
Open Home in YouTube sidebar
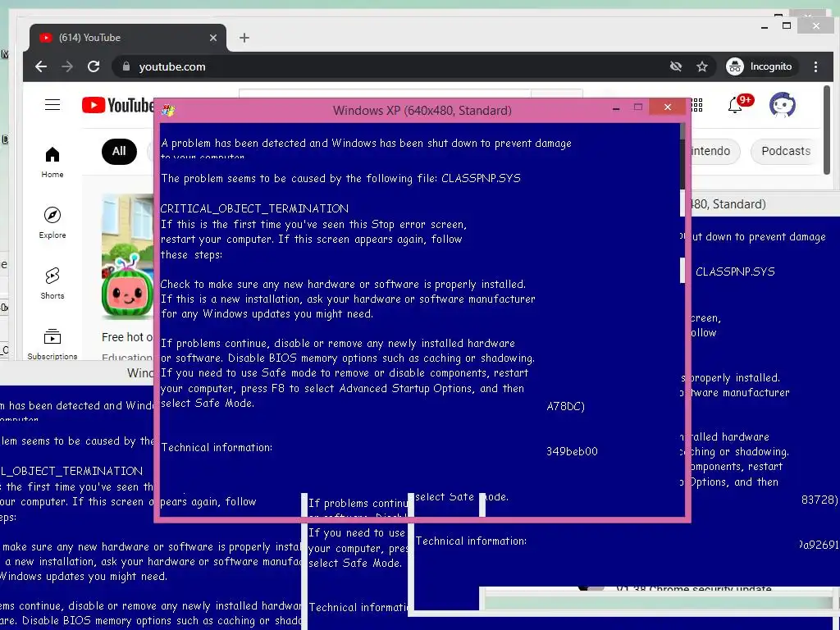point(52,162)
